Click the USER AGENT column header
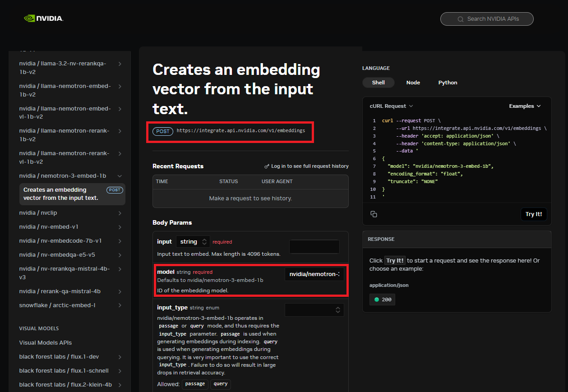The image size is (568, 392). point(277,181)
